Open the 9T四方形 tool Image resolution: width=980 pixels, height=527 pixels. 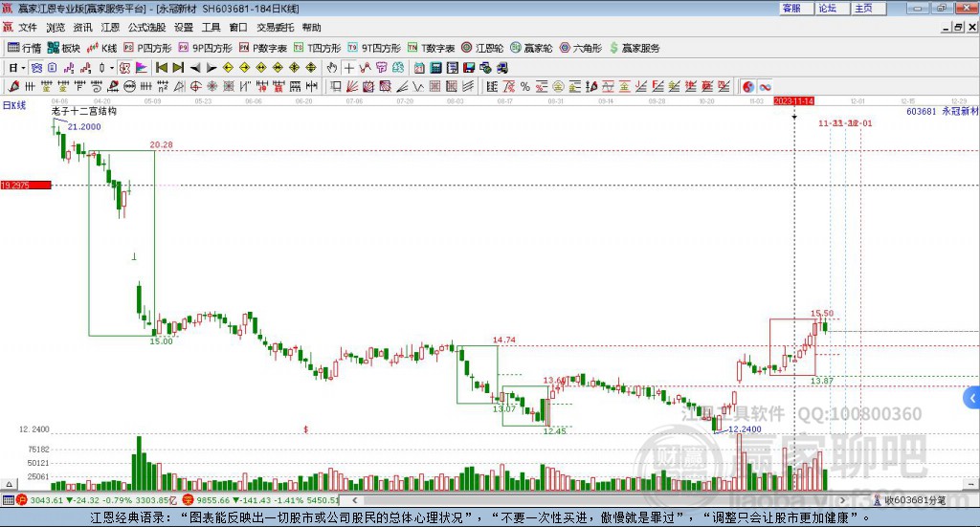coord(374,48)
